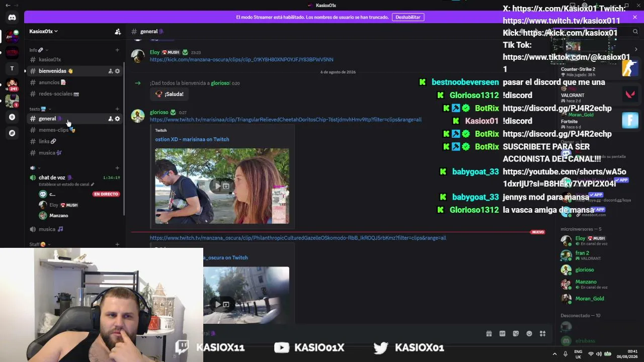Click the Valorant game icon
This screenshot has height=362, width=644.
coord(629,94)
